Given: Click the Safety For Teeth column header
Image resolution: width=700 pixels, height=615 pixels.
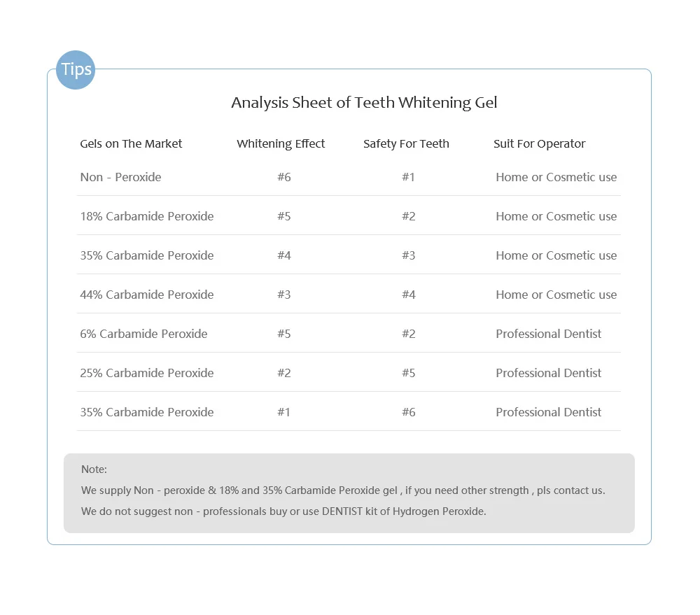Looking at the screenshot, I should tap(406, 143).
